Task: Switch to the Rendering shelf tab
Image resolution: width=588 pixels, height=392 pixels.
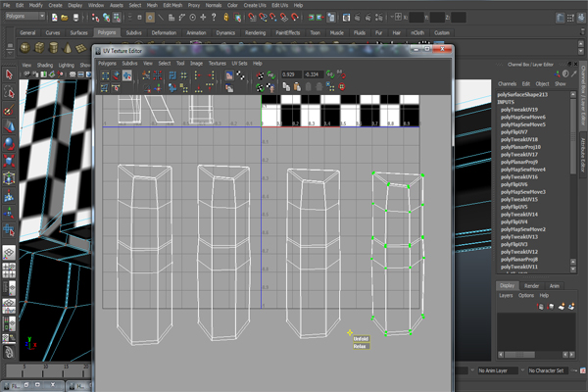Action: click(255, 33)
